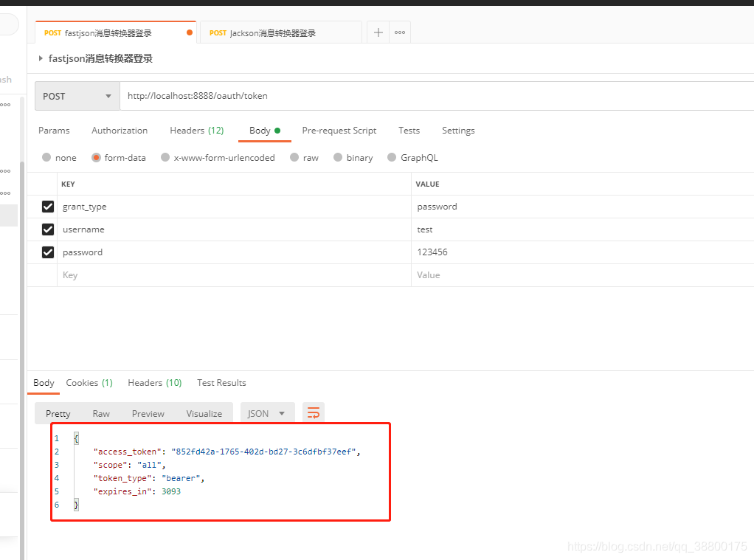Show the response Body tab
The width and height of the screenshot is (754, 560).
point(44,383)
